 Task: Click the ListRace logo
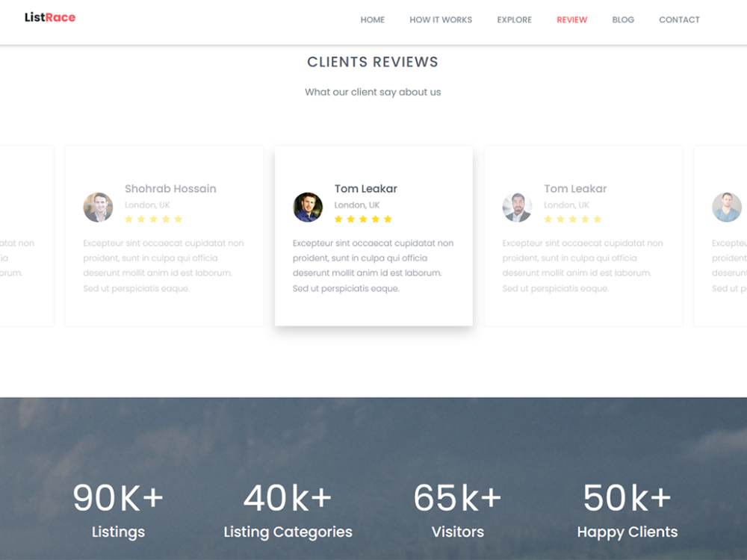click(x=49, y=17)
